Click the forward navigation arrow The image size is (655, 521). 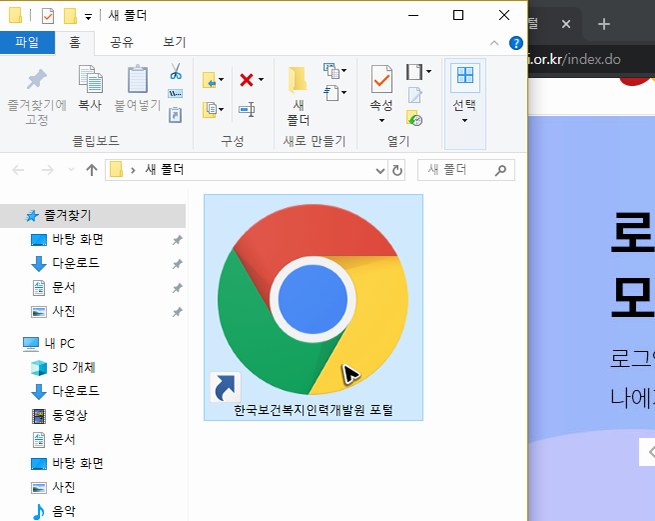point(48,170)
